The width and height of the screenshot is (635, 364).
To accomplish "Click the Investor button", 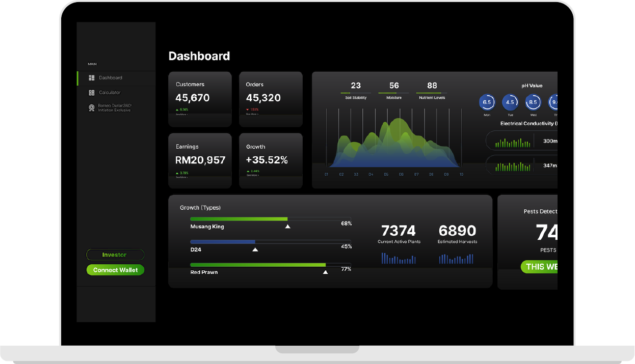I will (115, 255).
